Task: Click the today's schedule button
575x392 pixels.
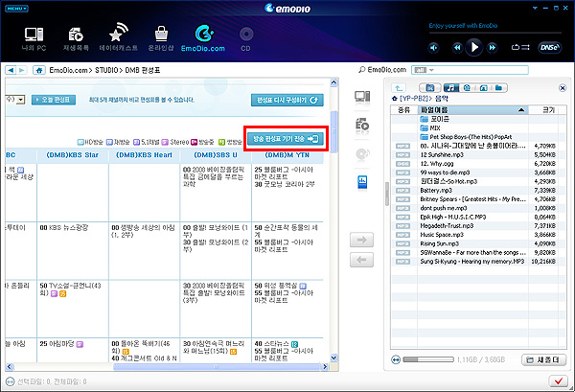Action: pos(54,100)
